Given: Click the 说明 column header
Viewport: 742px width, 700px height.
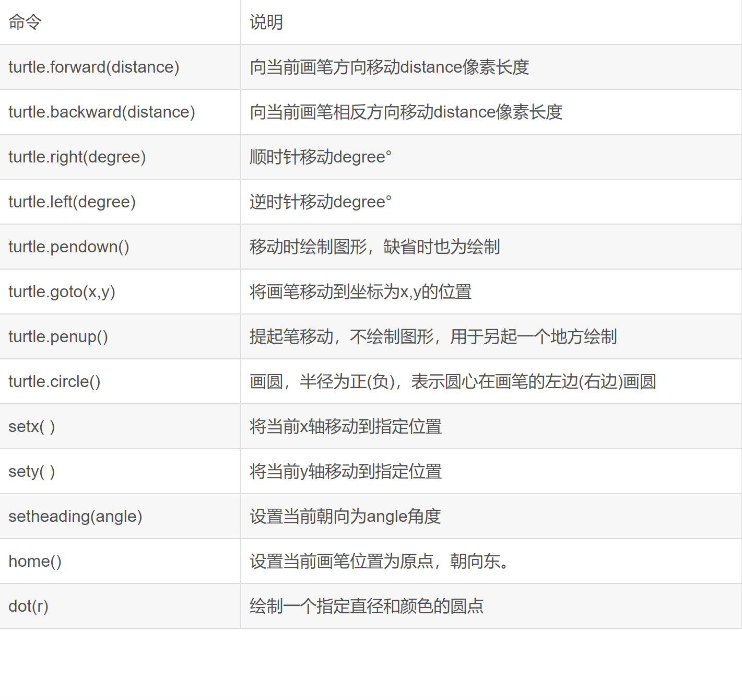Looking at the screenshot, I should pos(265,22).
